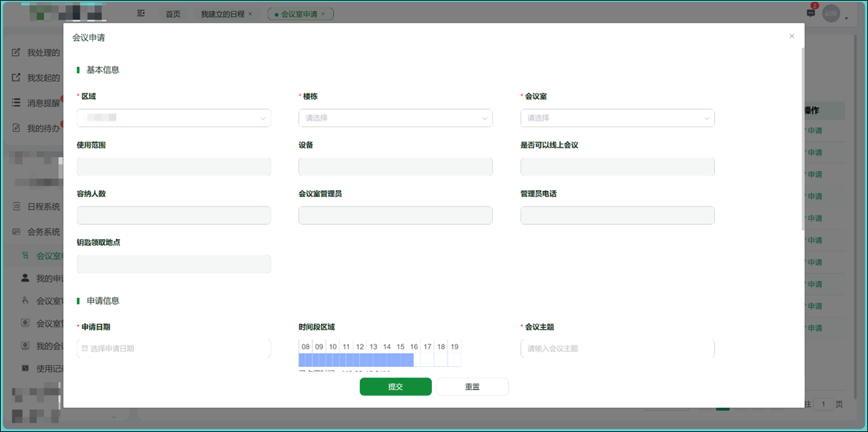The image size is (868, 432).
Task: Click the green 提交 submit button
Action: (395, 386)
